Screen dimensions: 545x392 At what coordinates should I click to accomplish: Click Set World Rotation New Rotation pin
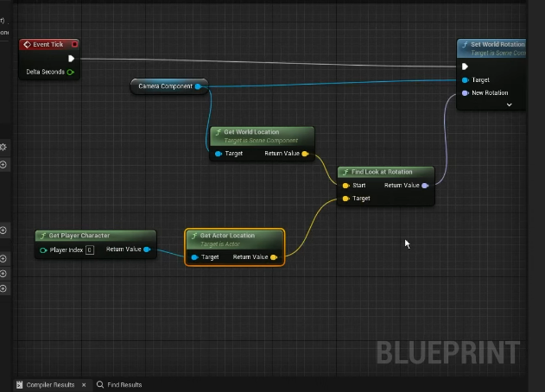465,93
